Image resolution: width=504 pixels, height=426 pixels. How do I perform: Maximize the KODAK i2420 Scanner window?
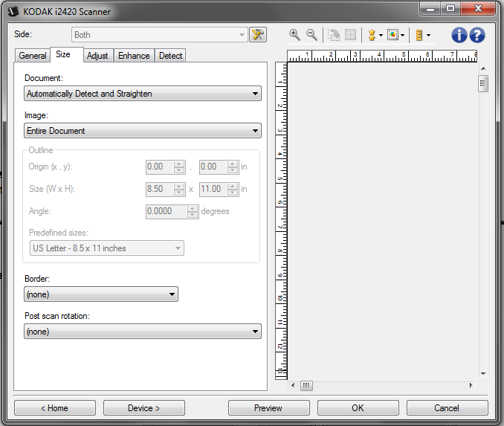click(450, 9)
